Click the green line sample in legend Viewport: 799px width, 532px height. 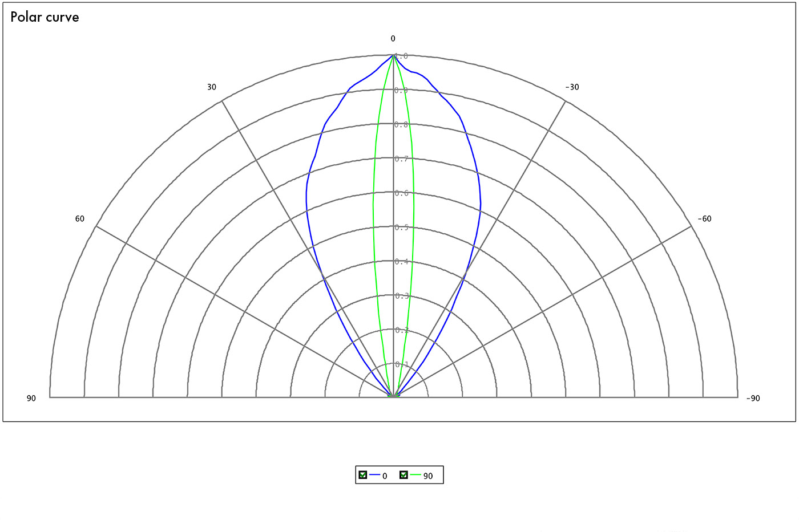click(x=415, y=475)
